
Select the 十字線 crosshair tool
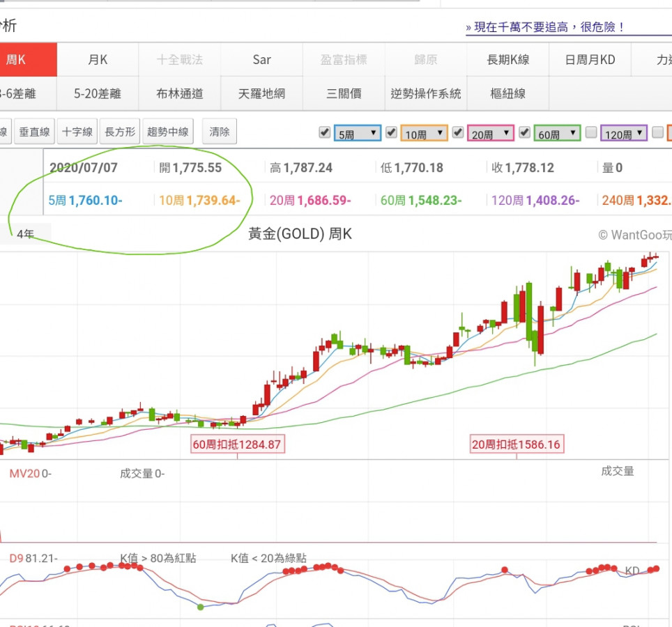[x=77, y=132]
